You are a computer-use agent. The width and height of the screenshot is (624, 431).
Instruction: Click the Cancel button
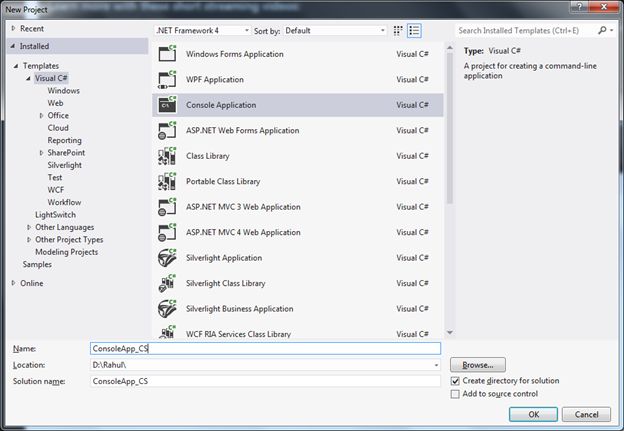[x=586, y=414]
